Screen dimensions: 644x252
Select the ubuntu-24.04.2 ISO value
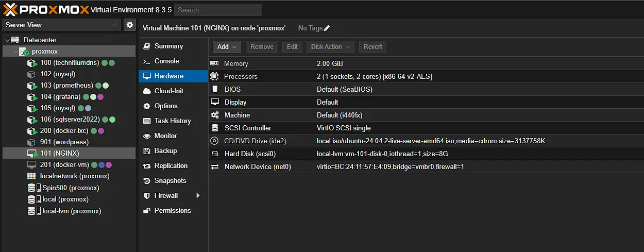coord(431,141)
